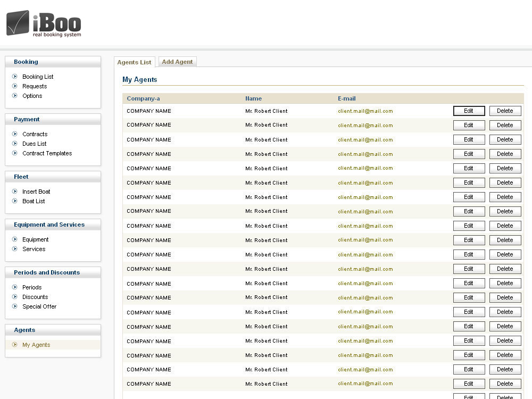The height and width of the screenshot is (399, 532).
Task: Open the Requests page in sidebar
Action: [x=35, y=86]
